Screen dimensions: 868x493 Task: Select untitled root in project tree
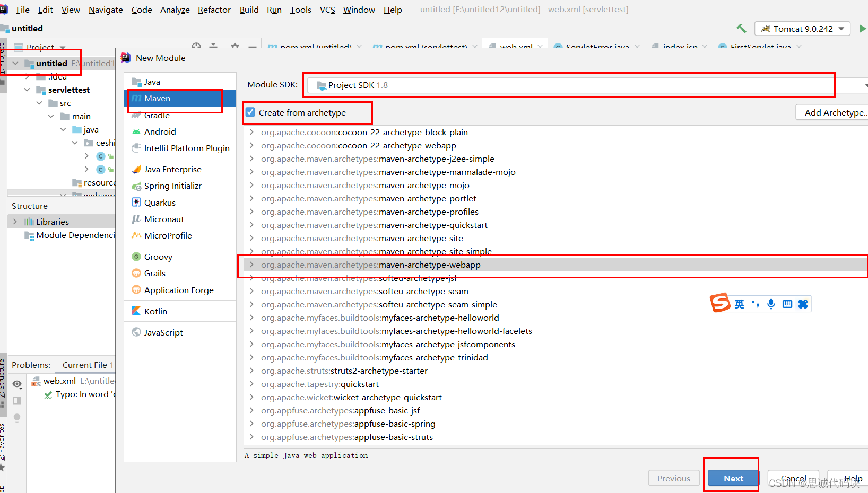[61, 63]
